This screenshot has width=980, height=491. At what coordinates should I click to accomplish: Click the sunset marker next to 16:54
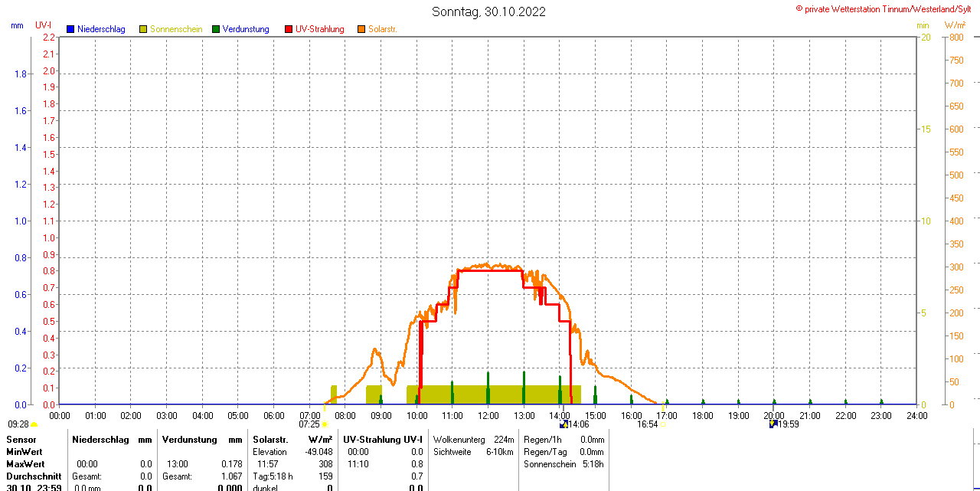[x=663, y=424]
